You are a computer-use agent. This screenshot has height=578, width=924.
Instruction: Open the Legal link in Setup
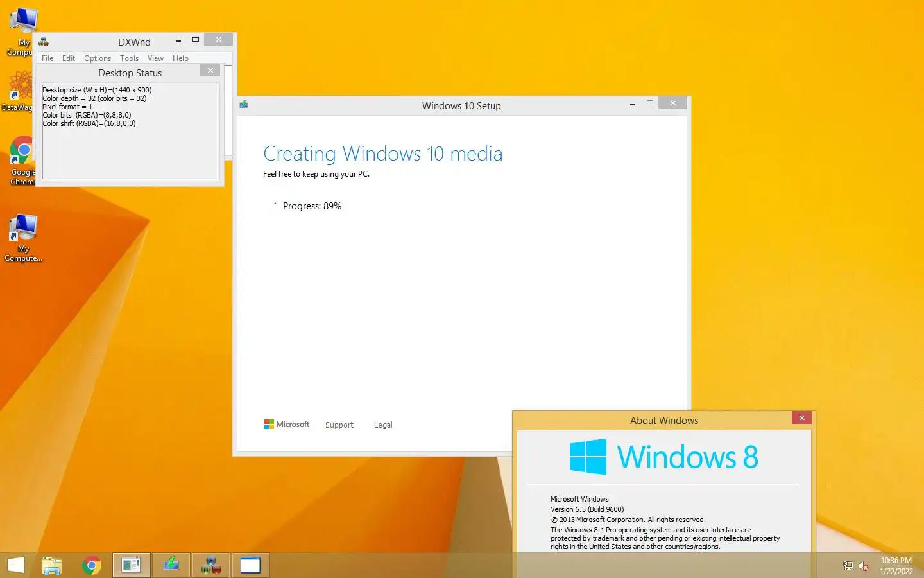[x=383, y=425]
